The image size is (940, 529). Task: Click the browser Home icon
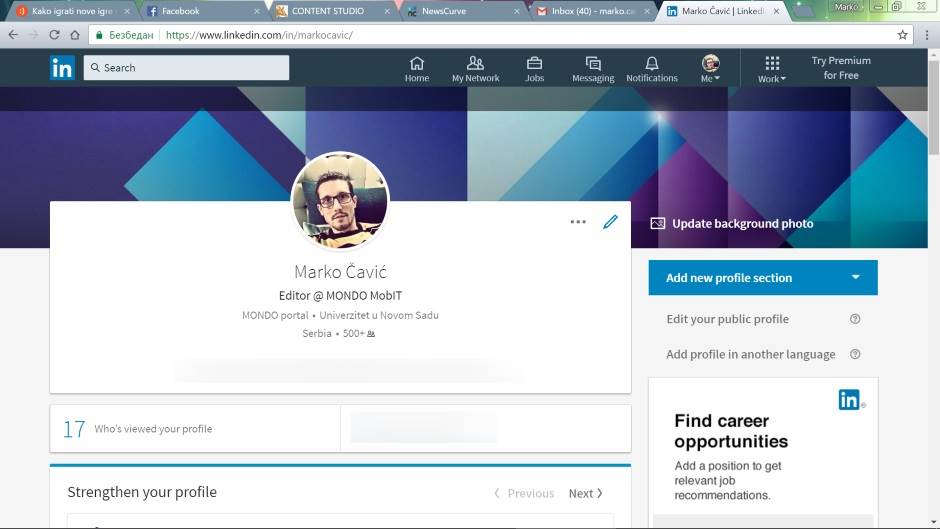pos(75,35)
